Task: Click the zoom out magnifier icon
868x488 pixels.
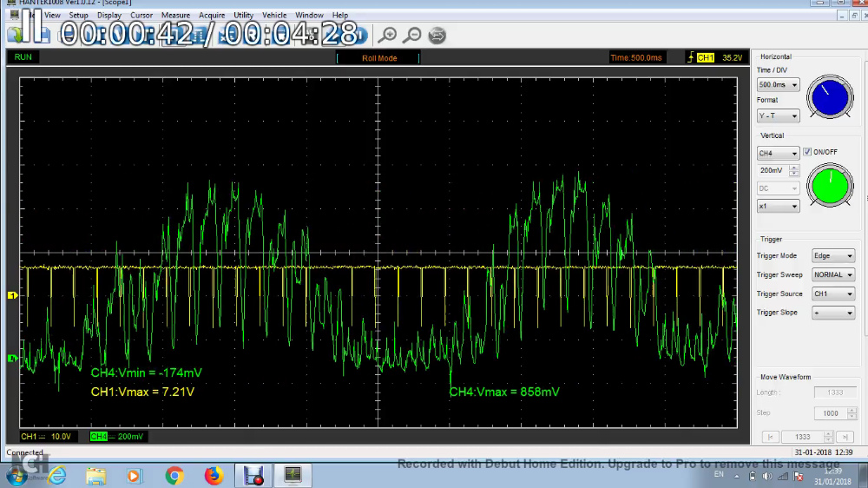Action: (x=412, y=35)
